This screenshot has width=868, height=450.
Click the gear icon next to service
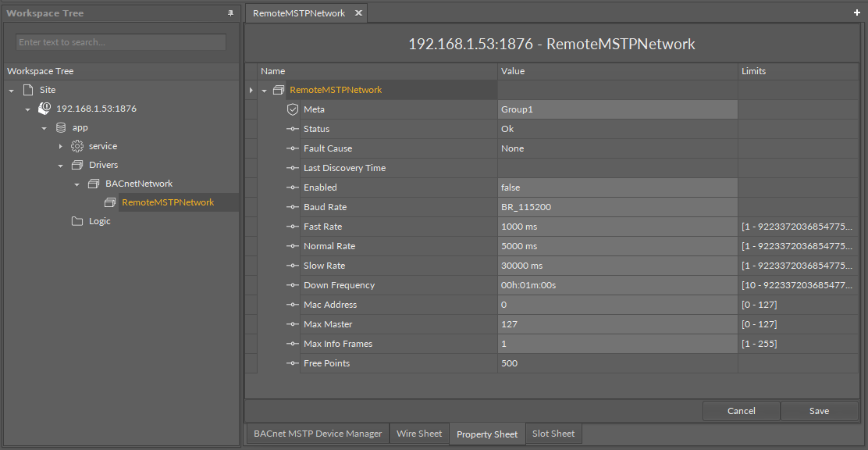[77, 146]
